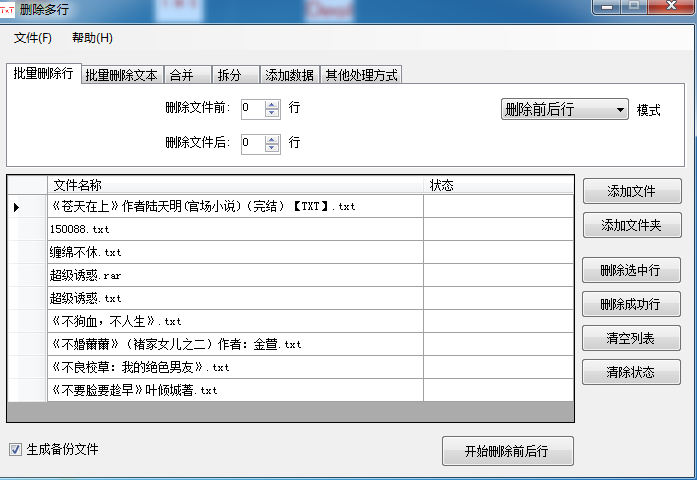Viewport: 697px width, 480px height.
Task: Decrease the 删除文件前 line count
Action: tap(272, 113)
